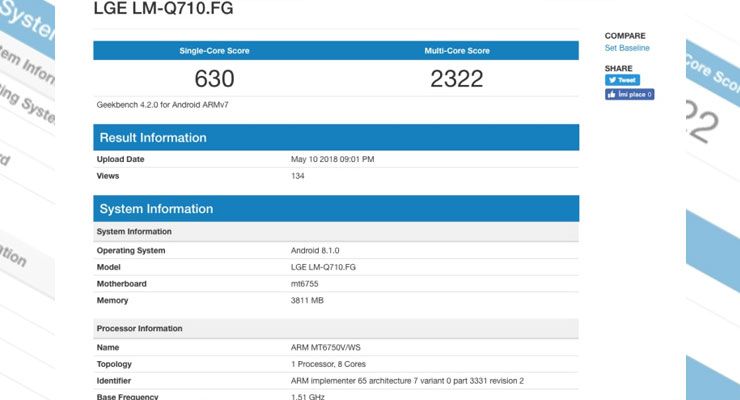This screenshot has width=740, height=400.
Task: Select the 1.51 GHz frequency value
Action: click(308, 397)
